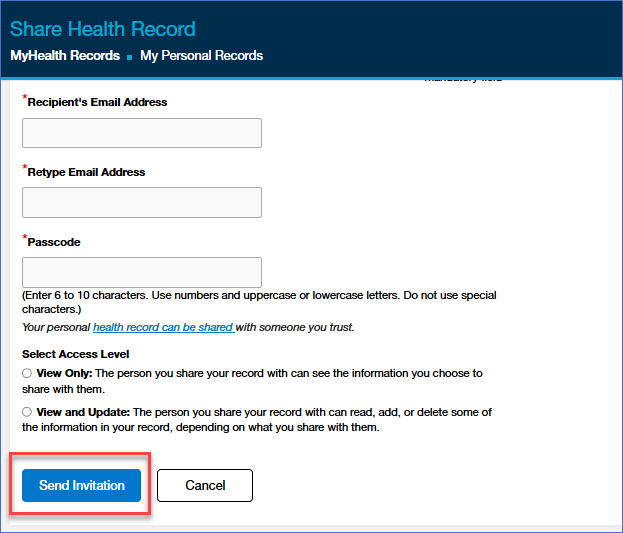
Task: Choose the View Only radio button
Action: click(26, 373)
